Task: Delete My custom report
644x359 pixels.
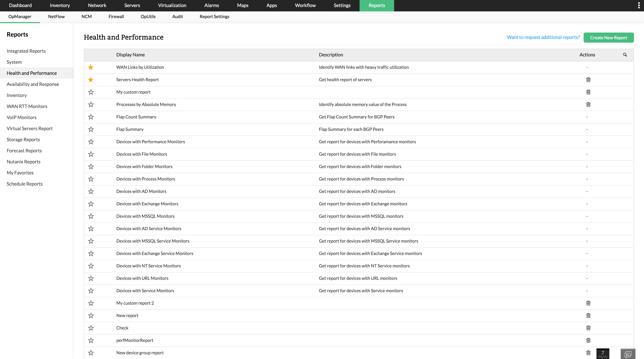Action: pos(588,92)
